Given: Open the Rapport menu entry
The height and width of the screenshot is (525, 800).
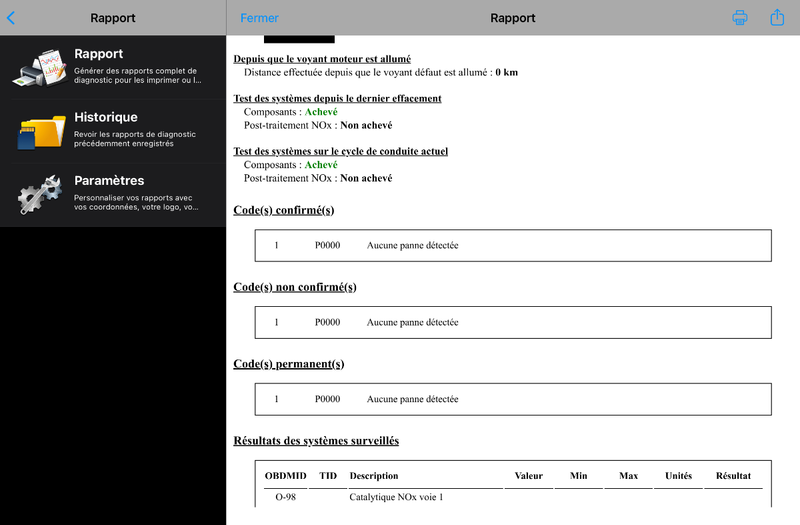Looking at the screenshot, I should 113,67.
